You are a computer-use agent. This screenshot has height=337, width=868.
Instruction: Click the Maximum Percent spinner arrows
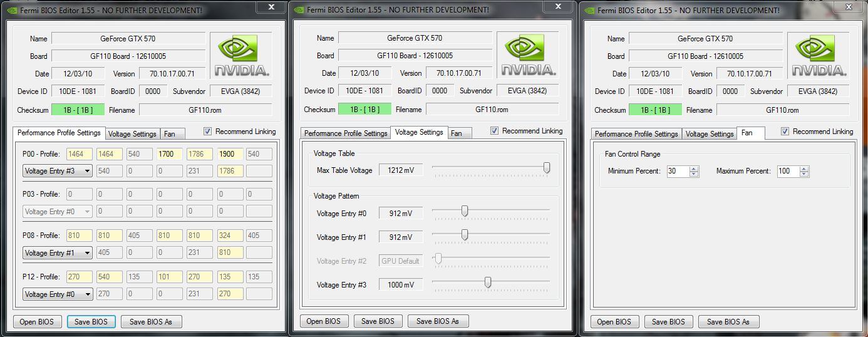(x=804, y=171)
